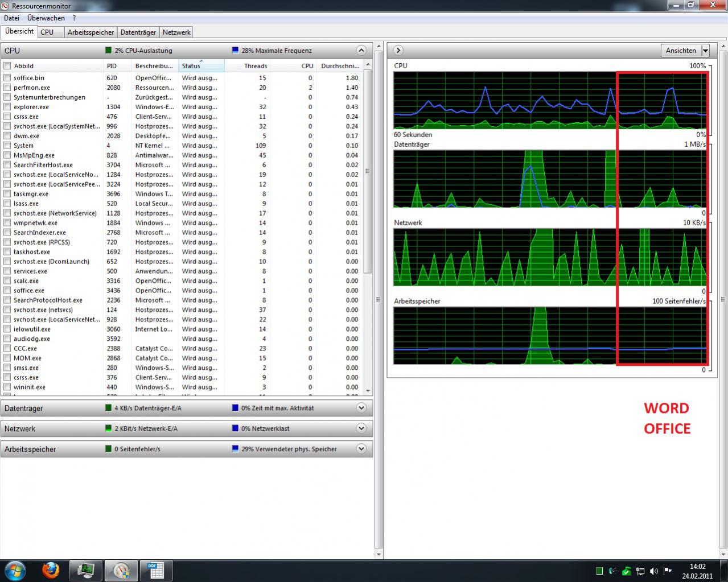The width and height of the screenshot is (728, 582).
Task: Tick the MsMpEng.exe checkbox
Action: pos(7,155)
